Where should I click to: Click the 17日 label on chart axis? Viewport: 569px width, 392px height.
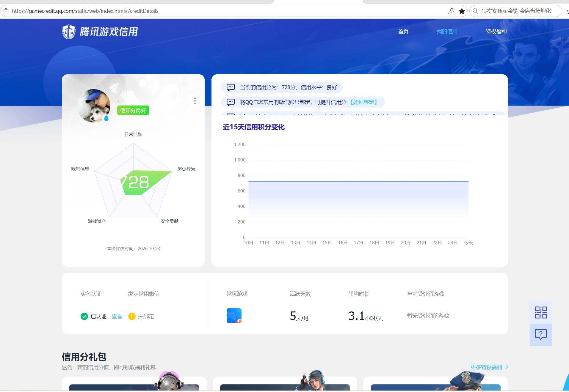[x=358, y=243]
